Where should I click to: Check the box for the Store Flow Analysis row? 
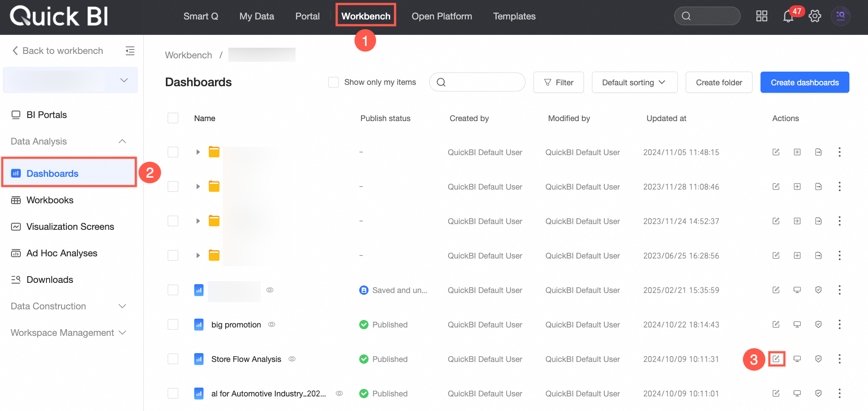click(173, 359)
